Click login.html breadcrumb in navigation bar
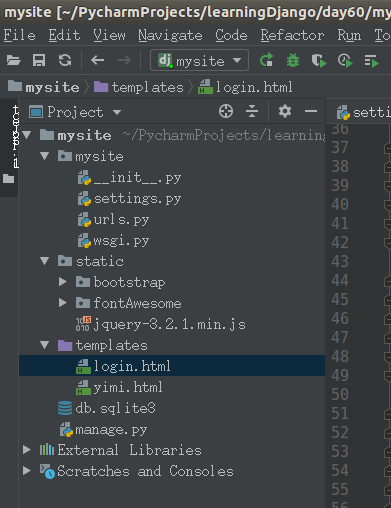This screenshot has height=508, width=391. pyautogui.click(x=245, y=87)
